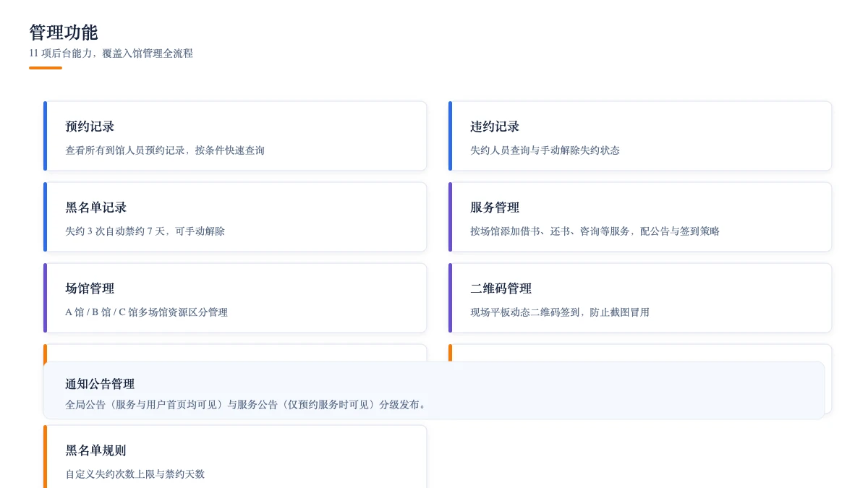Click text '现场平板动态二维码签到，防止截图冒用'
Screen dimensions: 868x488
(560, 312)
